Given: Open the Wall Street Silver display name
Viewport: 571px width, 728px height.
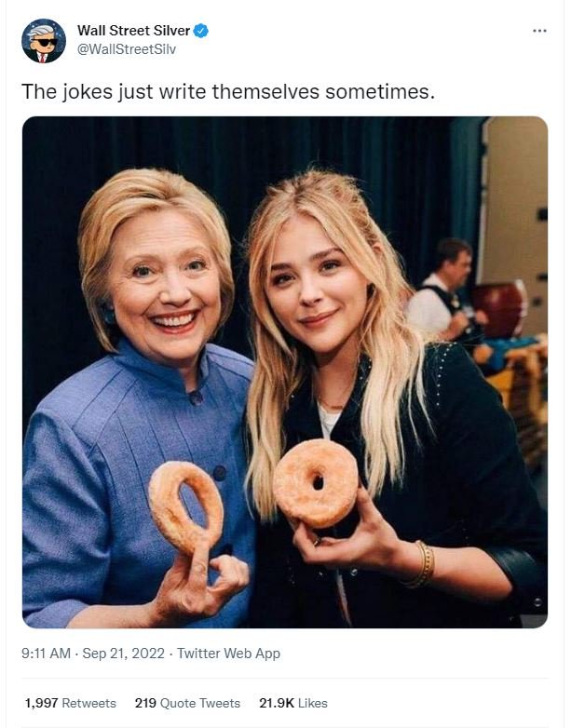Looking at the screenshot, I should pyautogui.click(x=134, y=31).
